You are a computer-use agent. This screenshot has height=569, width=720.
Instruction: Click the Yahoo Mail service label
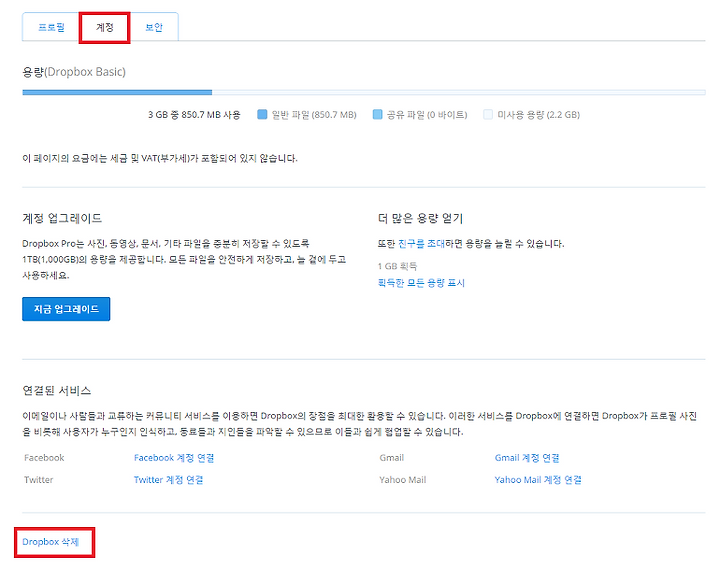pyautogui.click(x=403, y=480)
